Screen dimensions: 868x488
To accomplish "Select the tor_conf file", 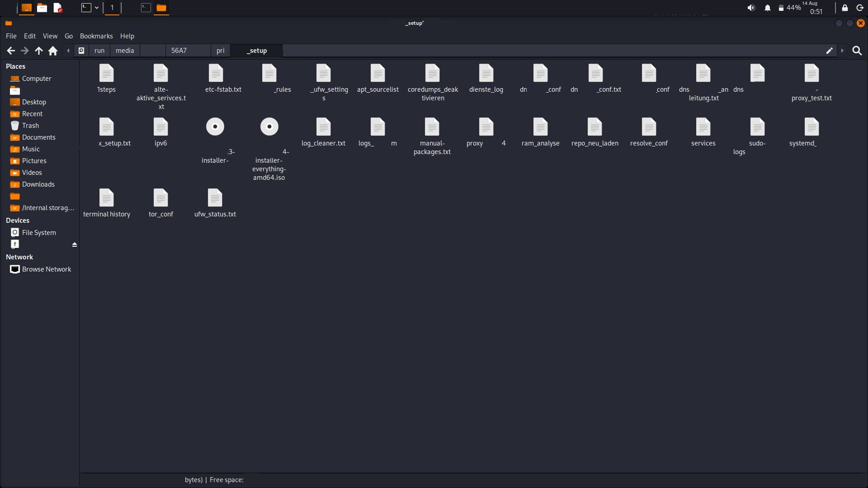I will click(x=161, y=203).
